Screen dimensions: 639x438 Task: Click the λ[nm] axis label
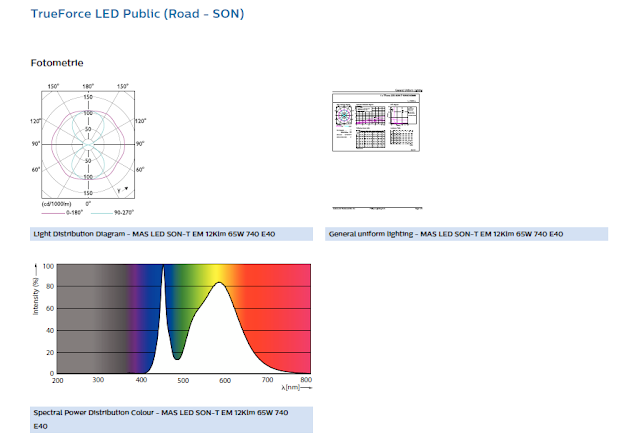[x=291, y=387]
